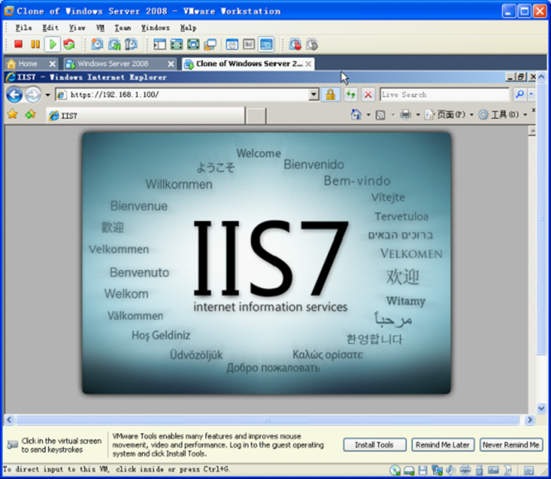Show the summary view icon

[232, 44]
